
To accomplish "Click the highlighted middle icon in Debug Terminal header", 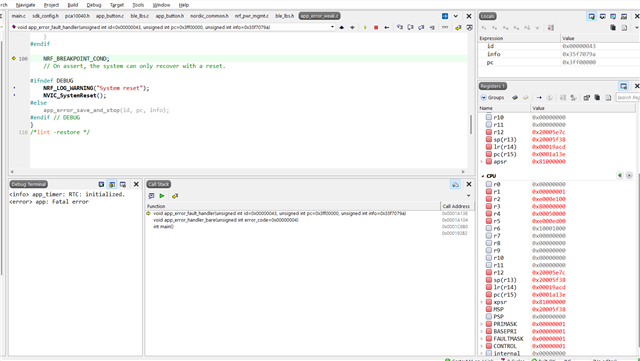I will [112, 185].
